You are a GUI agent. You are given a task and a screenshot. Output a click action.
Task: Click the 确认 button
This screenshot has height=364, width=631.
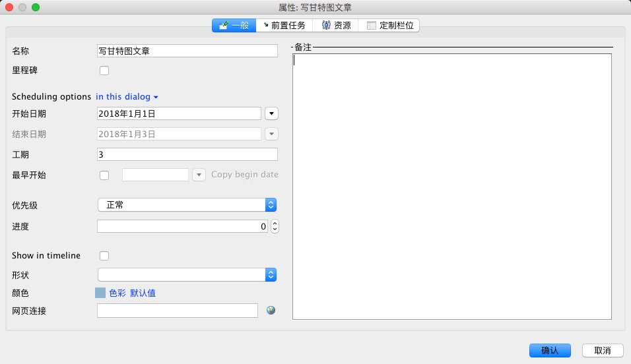coord(550,350)
